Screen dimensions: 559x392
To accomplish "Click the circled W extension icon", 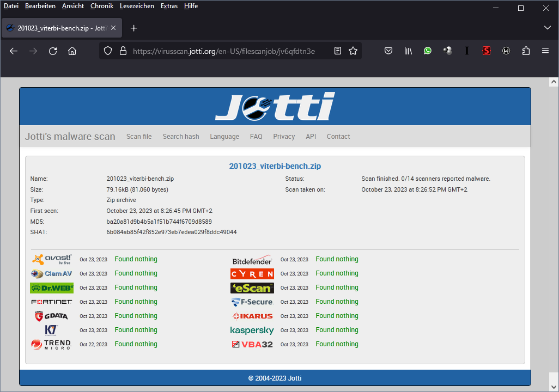I will [x=506, y=51].
